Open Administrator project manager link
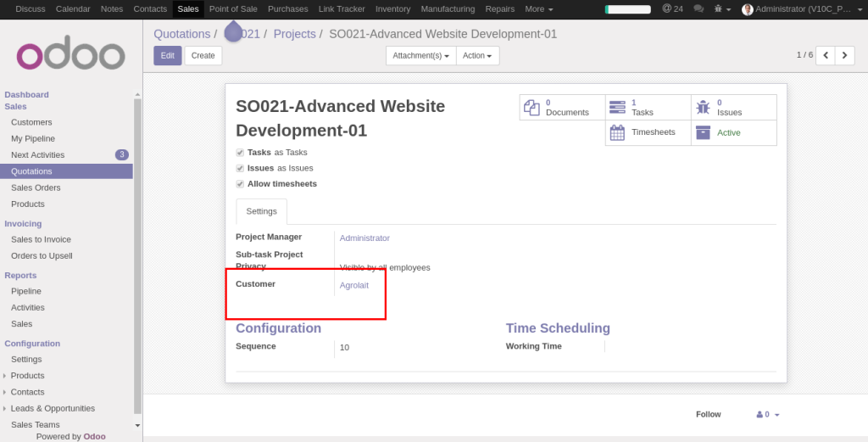The width and height of the screenshot is (868, 442). pyautogui.click(x=364, y=238)
